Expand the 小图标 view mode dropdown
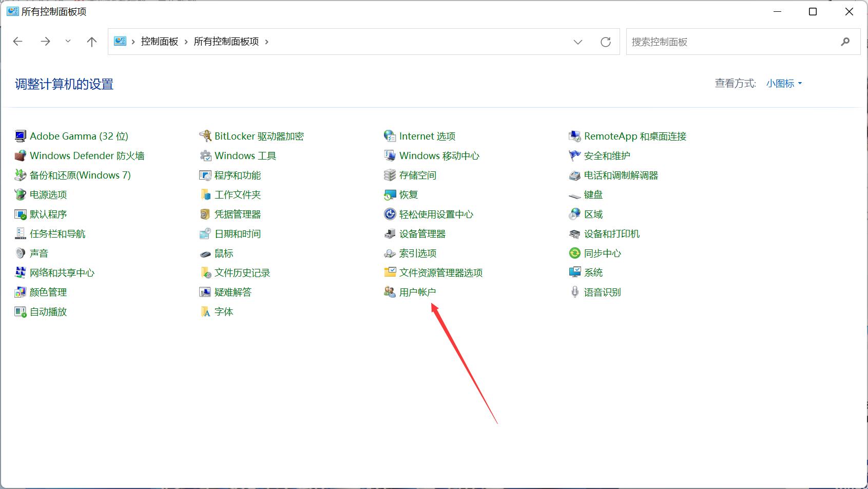The width and height of the screenshot is (868, 489). (784, 83)
